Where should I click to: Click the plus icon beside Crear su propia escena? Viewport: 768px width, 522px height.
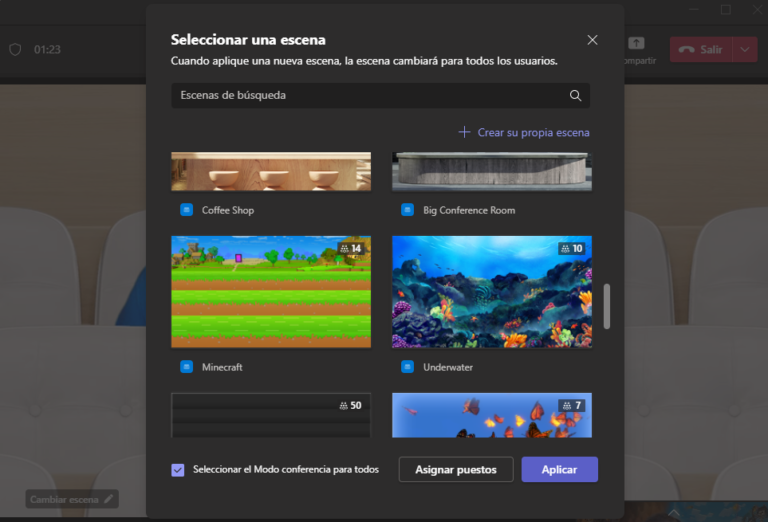464,132
